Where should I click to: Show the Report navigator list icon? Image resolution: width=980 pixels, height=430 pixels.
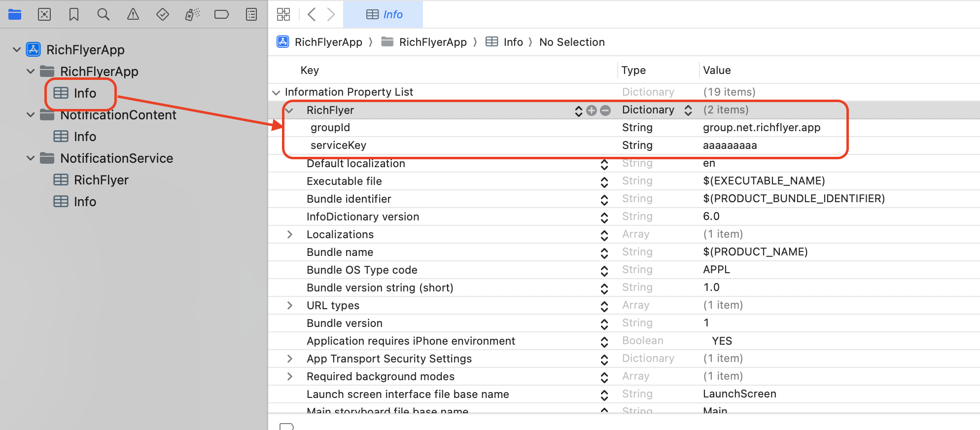(x=251, y=14)
